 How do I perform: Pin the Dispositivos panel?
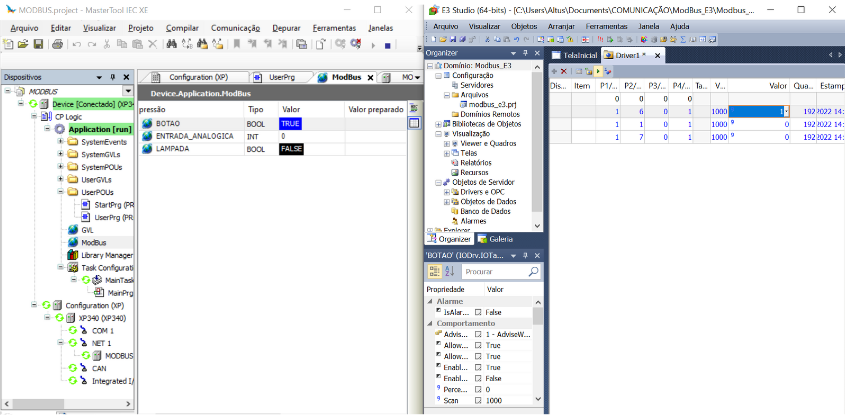coord(113,77)
